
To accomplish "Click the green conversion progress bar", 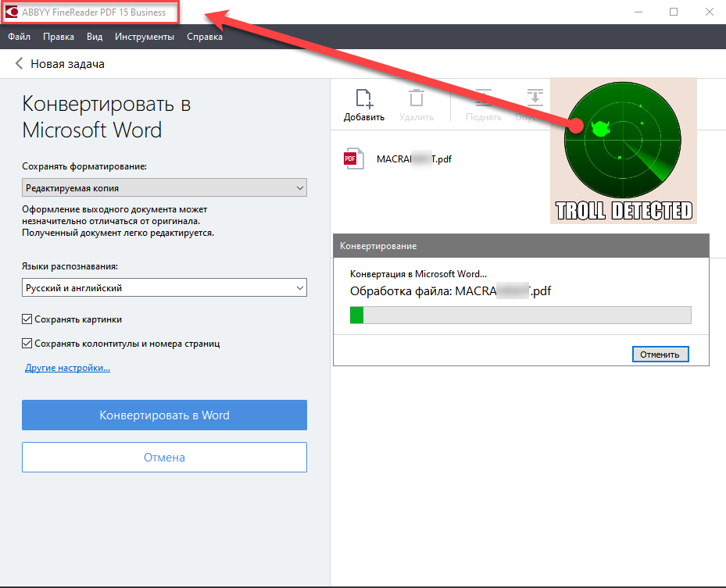I will [520, 315].
